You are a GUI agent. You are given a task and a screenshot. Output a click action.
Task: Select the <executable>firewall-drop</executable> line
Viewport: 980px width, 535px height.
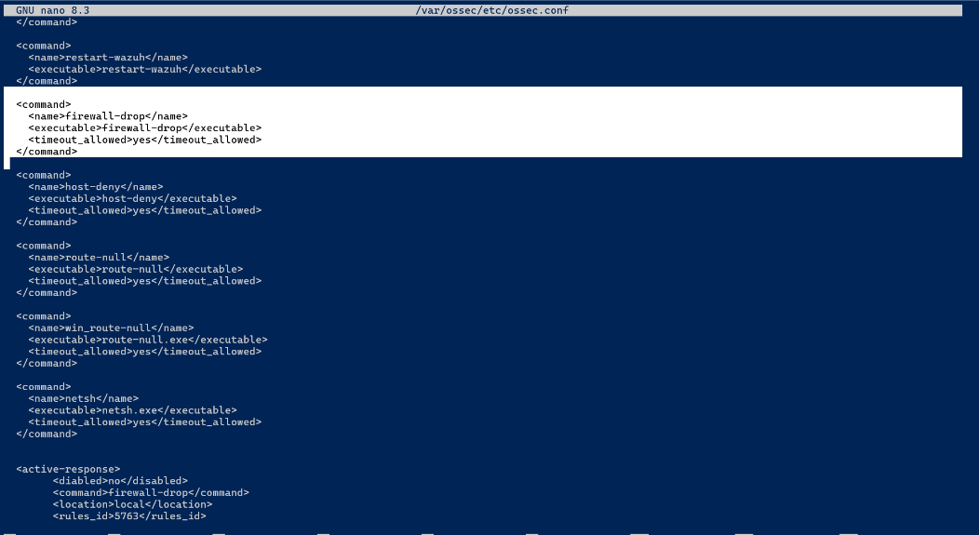pyautogui.click(x=144, y=128)
